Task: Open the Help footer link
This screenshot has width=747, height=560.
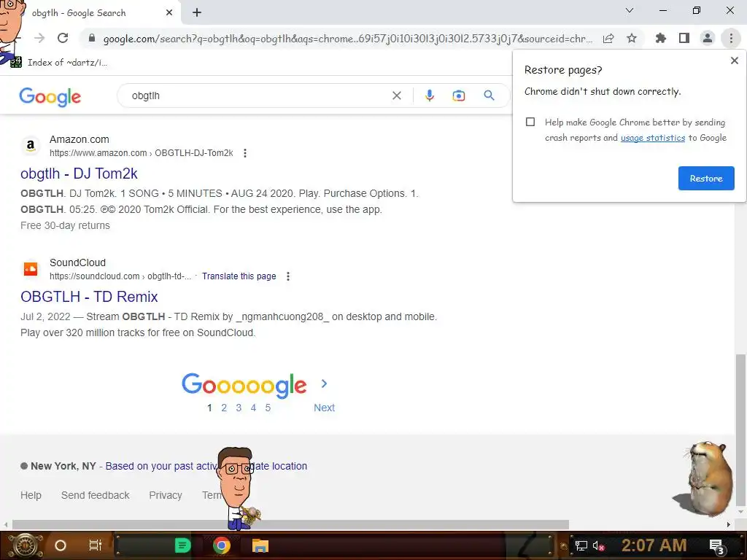Action: pos(31,495)
